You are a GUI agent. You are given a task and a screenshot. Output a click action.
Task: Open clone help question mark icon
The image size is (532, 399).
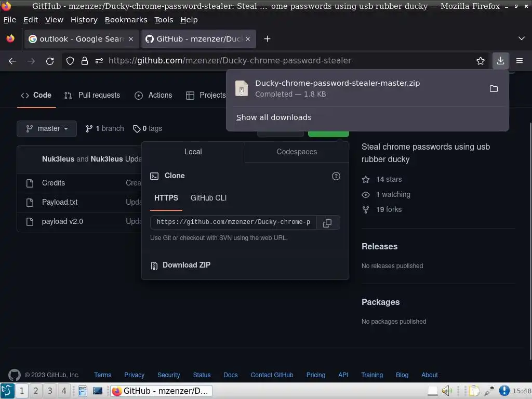click(x=336, y=176)
